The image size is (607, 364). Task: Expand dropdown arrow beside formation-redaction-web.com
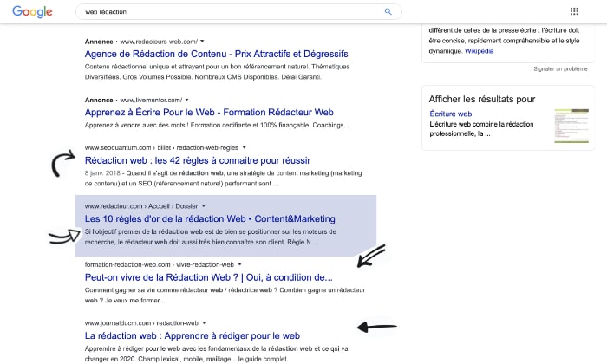(x=242, y=263)
